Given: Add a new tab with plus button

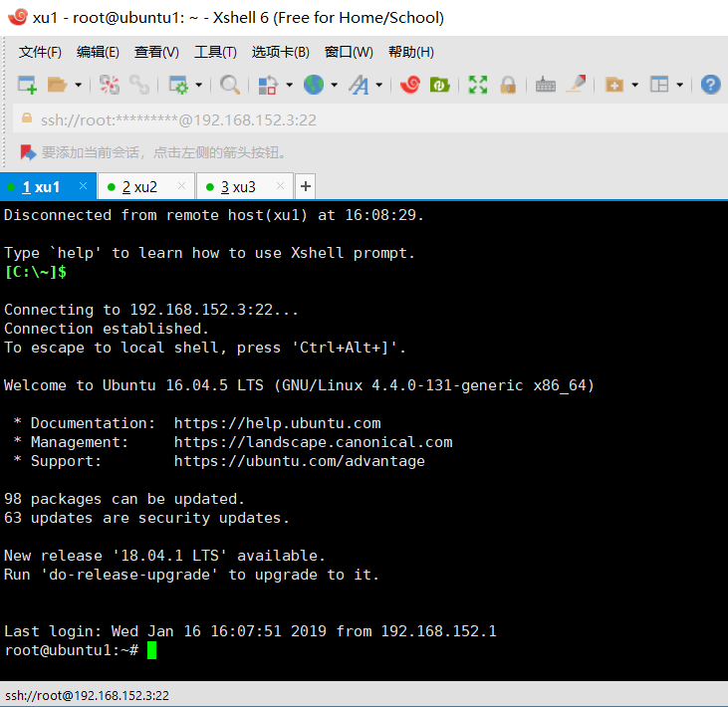Looking at the screenshot, I should click(x=305, y=186).
